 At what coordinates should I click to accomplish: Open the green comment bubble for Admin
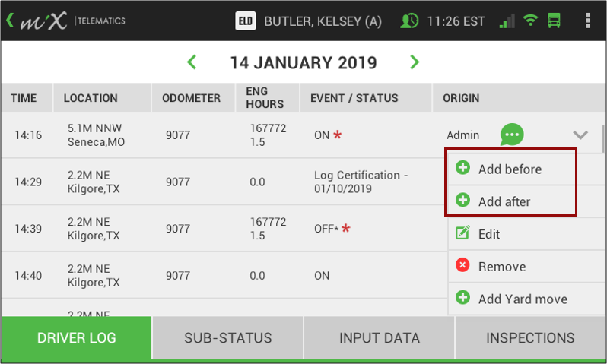tap(512, 135)
